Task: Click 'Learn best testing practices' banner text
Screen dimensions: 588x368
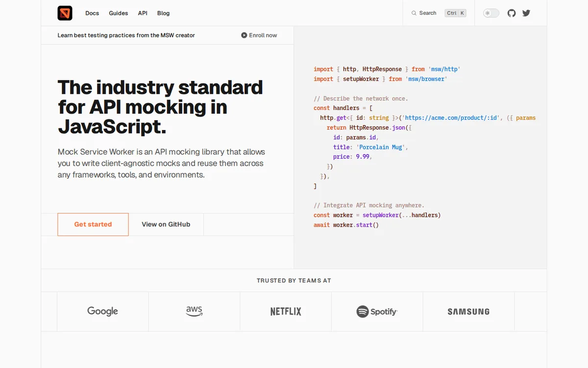Action: coord(126,35)
